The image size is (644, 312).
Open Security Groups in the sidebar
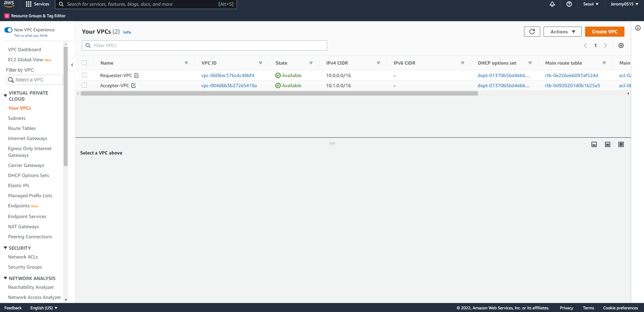(x=25, y=267)
